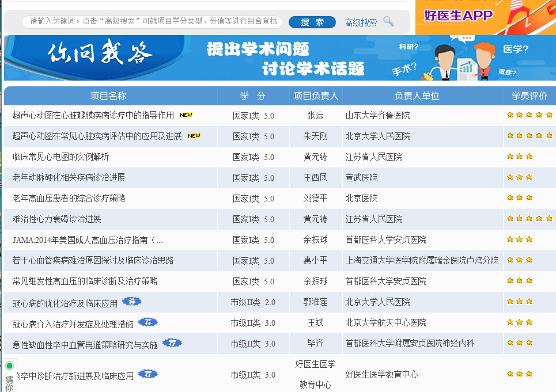Click the 项目名称 column header
Screen dimensions: 556x392
pos(108,96)
